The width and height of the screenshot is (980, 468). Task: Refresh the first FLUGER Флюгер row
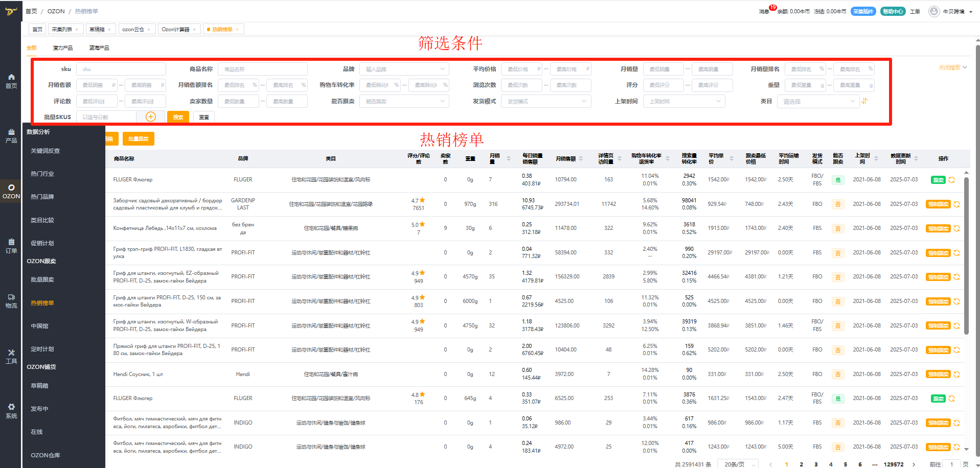951,180
